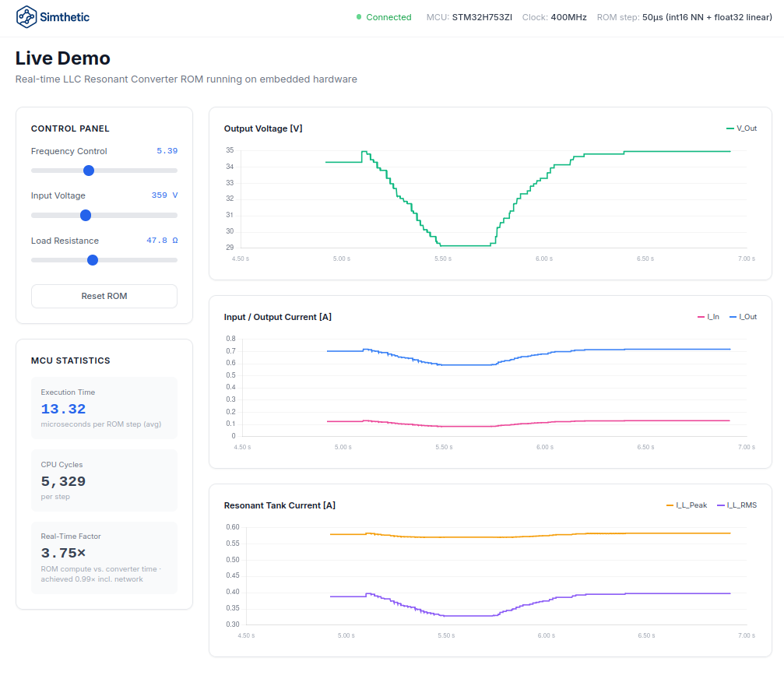Toggle the I_L_Peak legend entry

687,505
